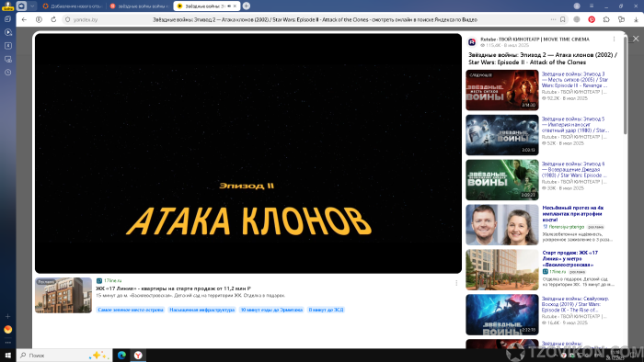Open the ad building image below the video
The height and width of the screenshot is (362, 644).
(x=63, y=295)
